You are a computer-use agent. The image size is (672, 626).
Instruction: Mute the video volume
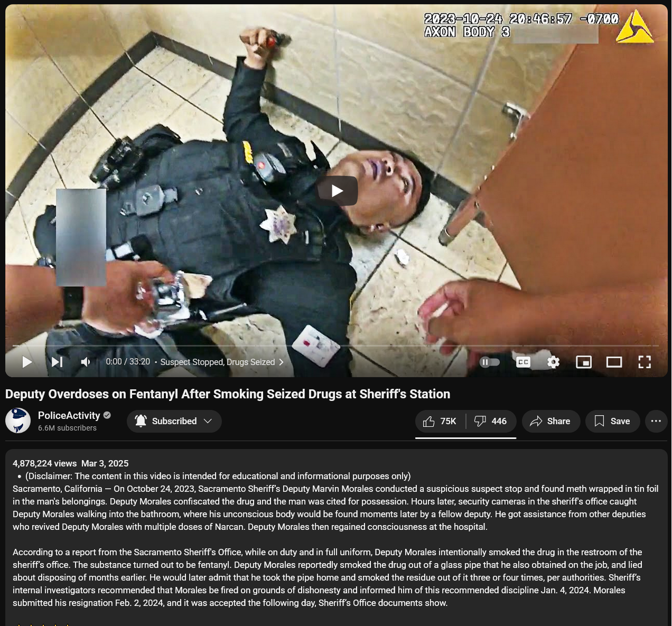tap(86, 362)
